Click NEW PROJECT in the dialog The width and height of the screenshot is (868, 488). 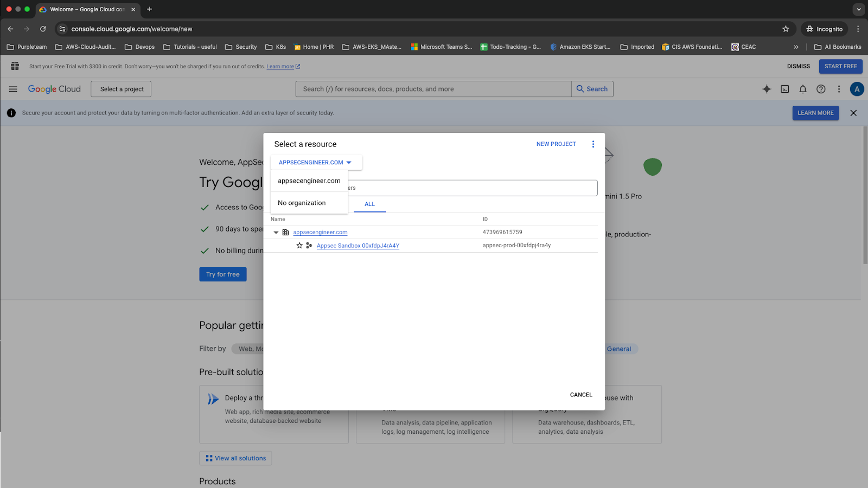556,144
